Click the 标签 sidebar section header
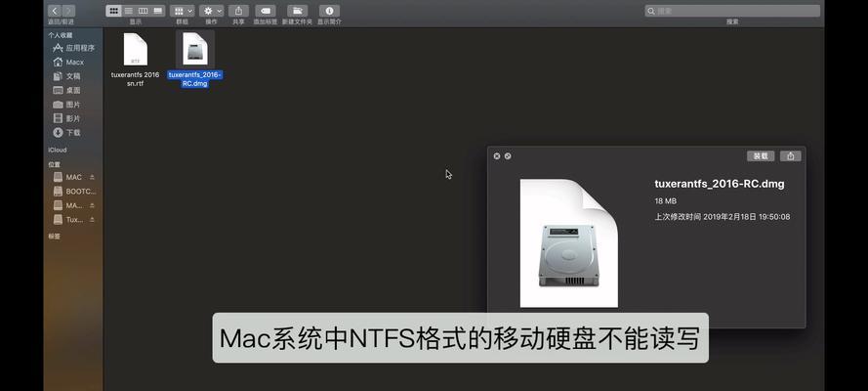This screenshot has height=391, width=868. [x=55, y=237]
